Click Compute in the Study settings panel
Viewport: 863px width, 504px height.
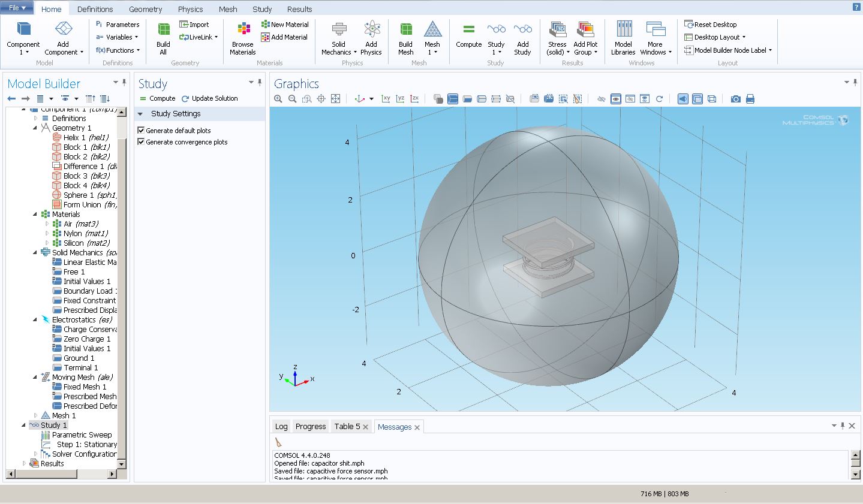pos(158,98)
